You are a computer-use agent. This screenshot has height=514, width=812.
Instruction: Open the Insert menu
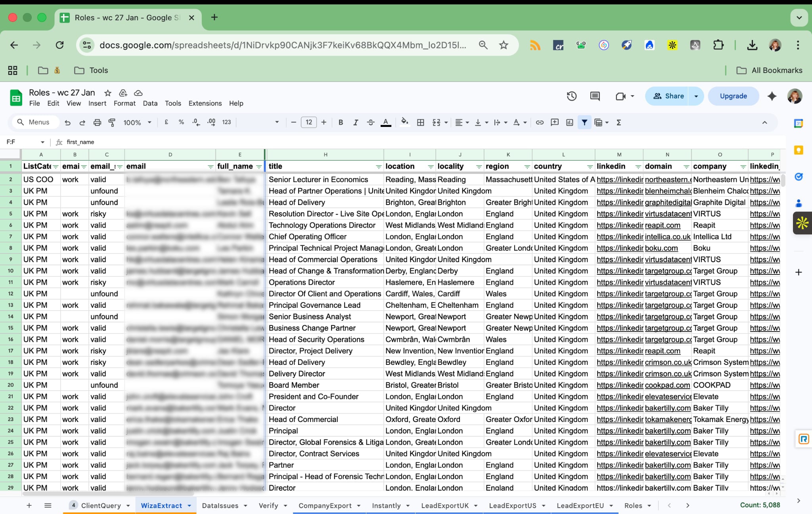coord(97,103)
